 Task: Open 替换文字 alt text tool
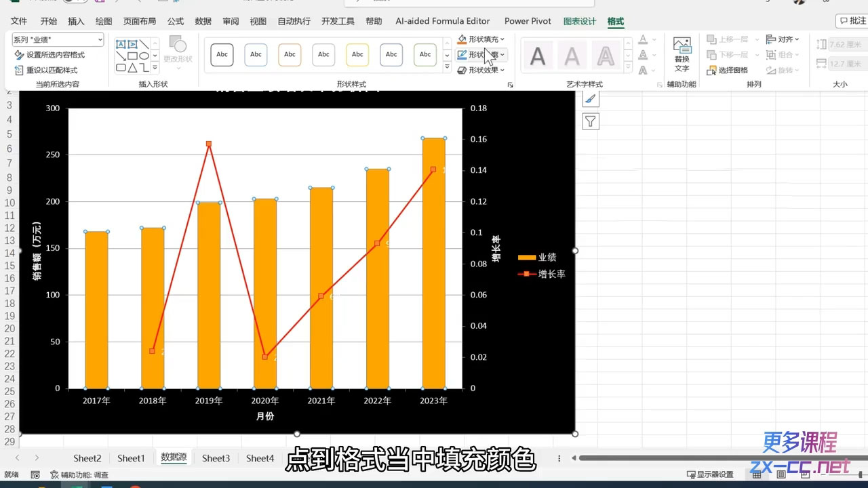tap(682, 54)
